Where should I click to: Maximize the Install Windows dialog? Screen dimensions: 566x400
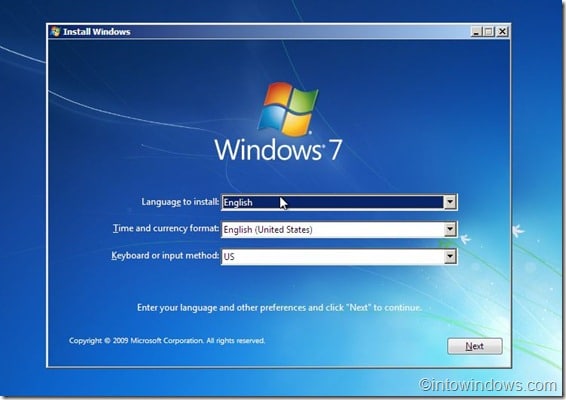click(488, 32)
